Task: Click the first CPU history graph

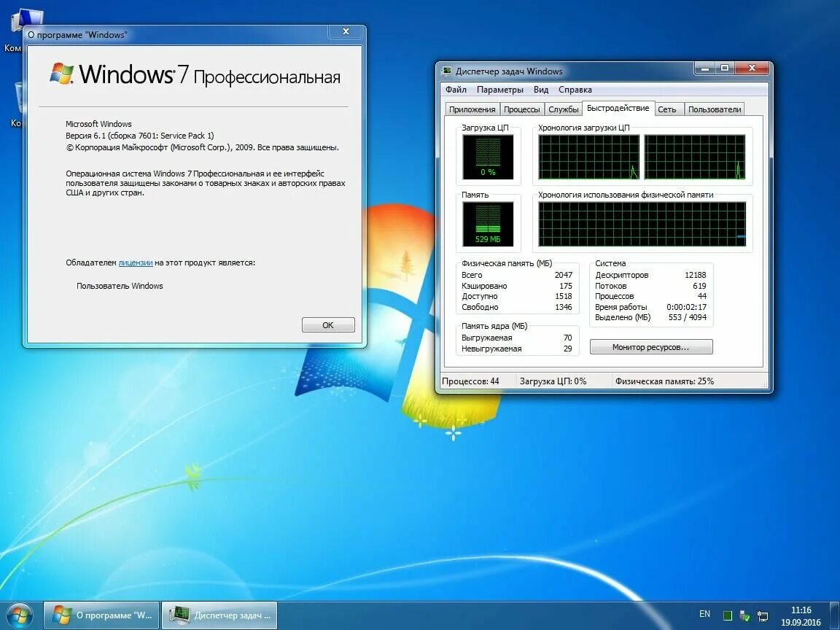Action: click(x=588, y=157)
